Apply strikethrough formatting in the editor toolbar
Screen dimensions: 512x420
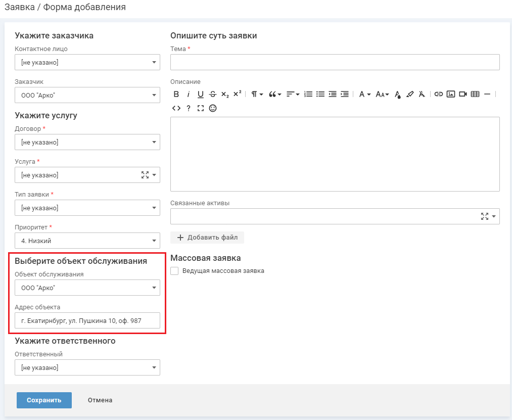(213, 94)
